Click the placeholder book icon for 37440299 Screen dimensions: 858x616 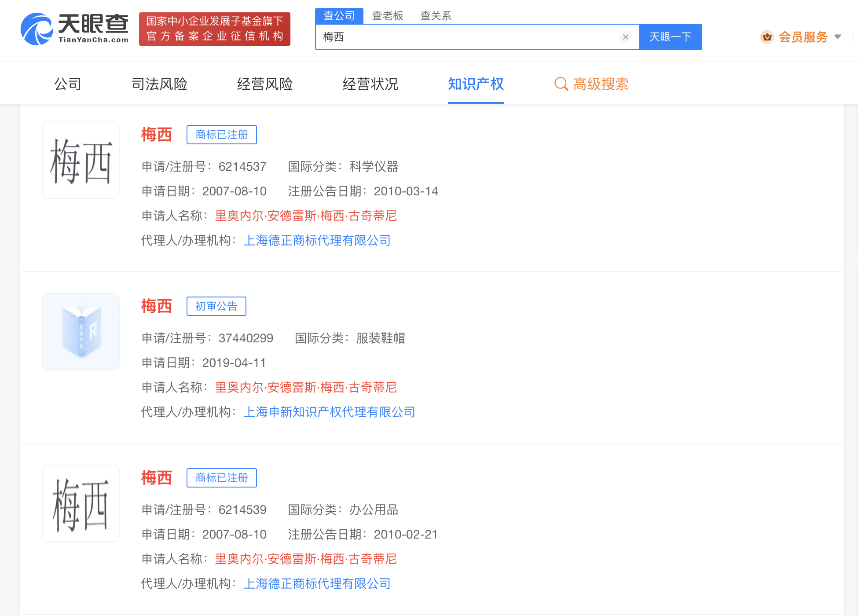coord(81,332)
